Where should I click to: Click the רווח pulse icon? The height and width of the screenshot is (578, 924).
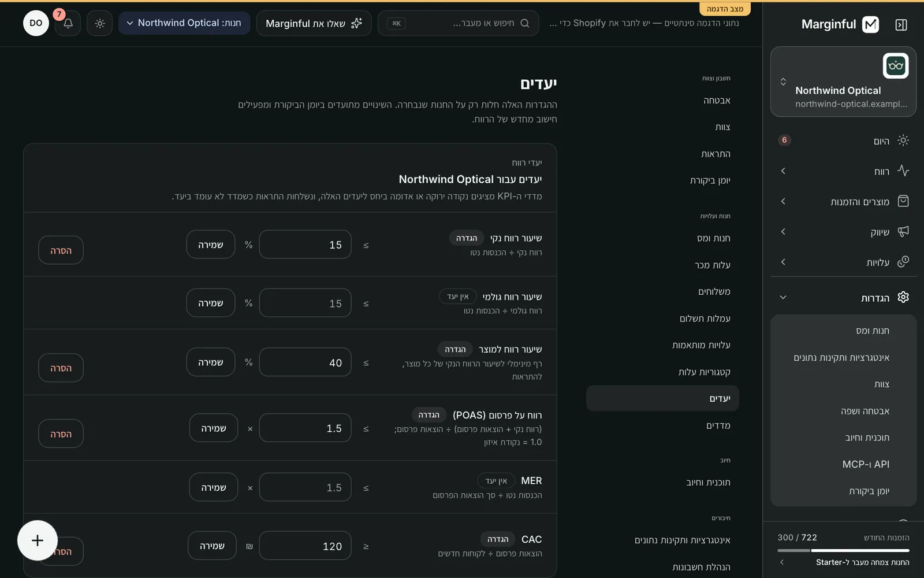pos(903,171)
